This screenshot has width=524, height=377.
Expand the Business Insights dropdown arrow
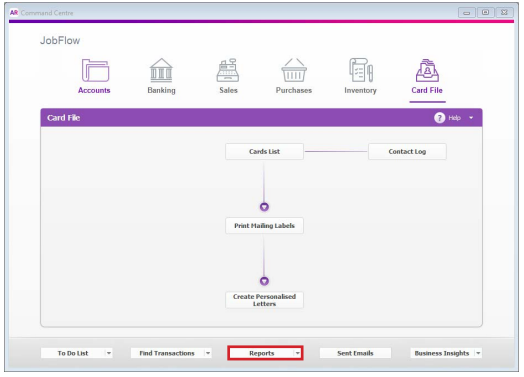pyautogui.click(x=478, y=353)
